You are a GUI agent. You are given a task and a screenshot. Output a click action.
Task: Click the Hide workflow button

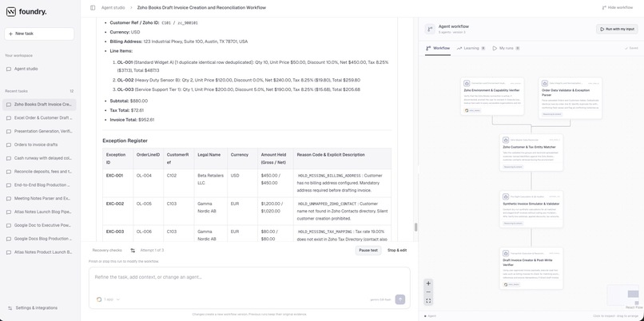pyautogui.click(x=618, y=8)
